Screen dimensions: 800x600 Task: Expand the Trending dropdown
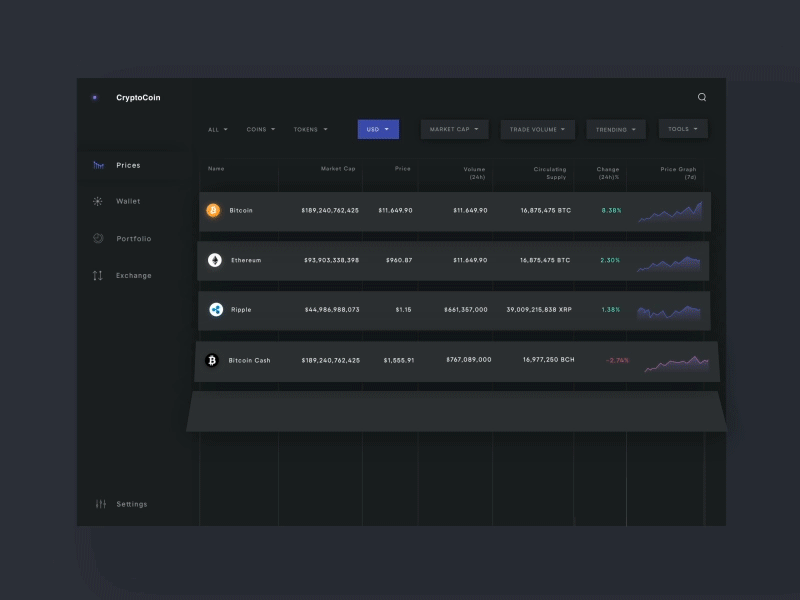(x=616, y=130)
